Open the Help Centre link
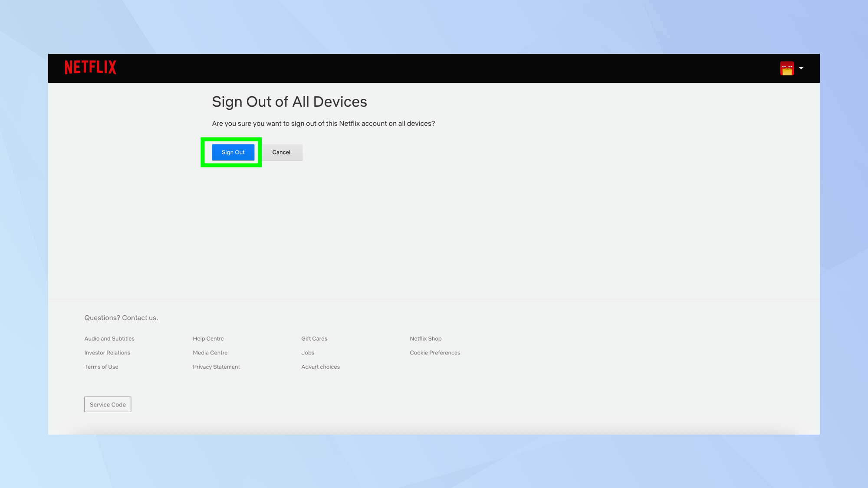This screenshot has height=488, width=868. point(208,339)
